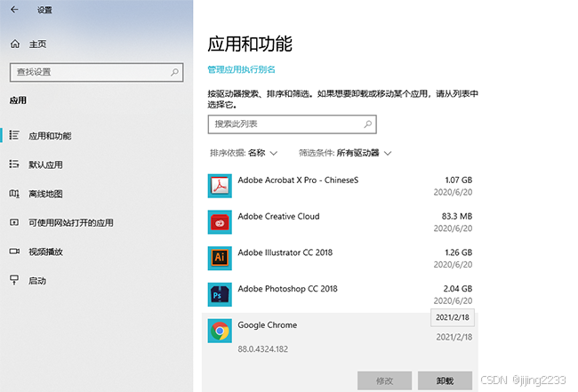Screen dimensions: 578x392
Task: Click the Google Chrome app name
Action: pyautogui.click(x=268, y=325)
